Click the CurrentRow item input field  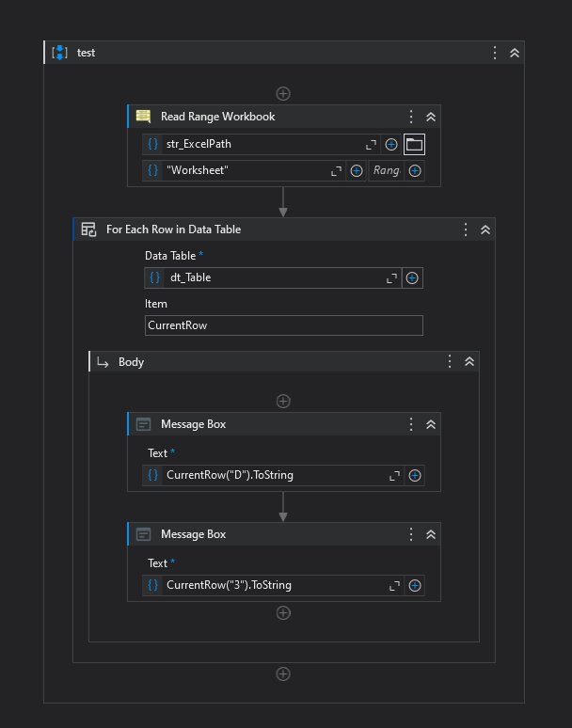[x=283, y=325]
